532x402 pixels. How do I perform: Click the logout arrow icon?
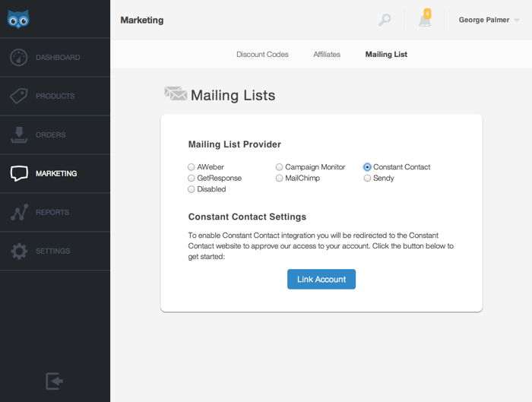coord(54,381)
